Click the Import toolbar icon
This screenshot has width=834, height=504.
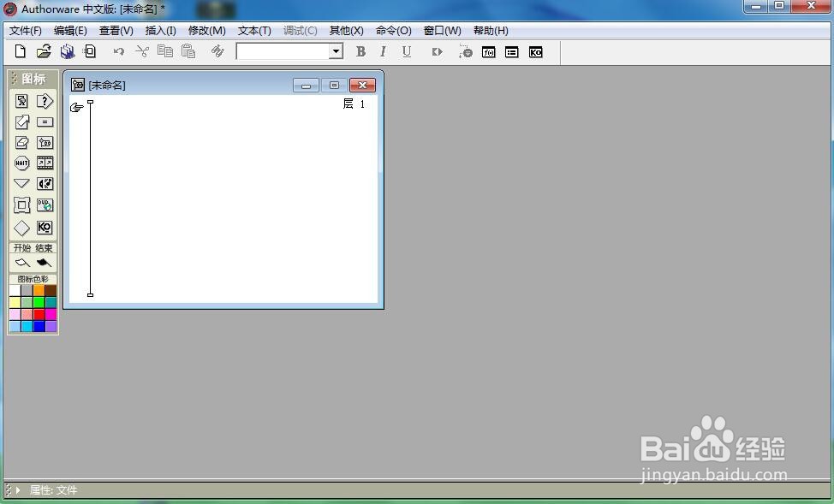90,51
